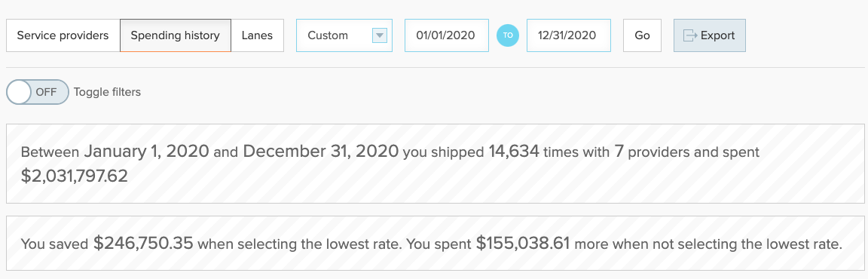Click the saved amount $246,750.35
Image resolution: width=868 pixels, height=279 pixels.
tap(143, 243)
